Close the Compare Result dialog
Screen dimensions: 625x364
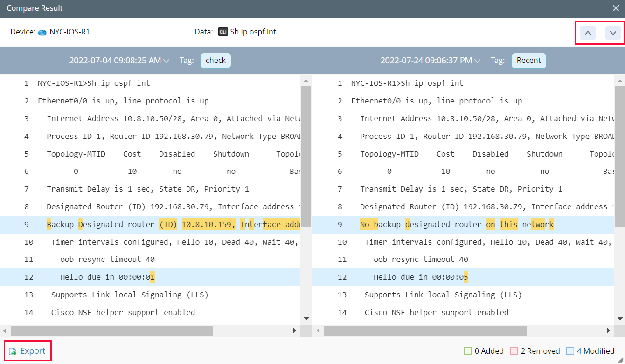click(616, 8)
